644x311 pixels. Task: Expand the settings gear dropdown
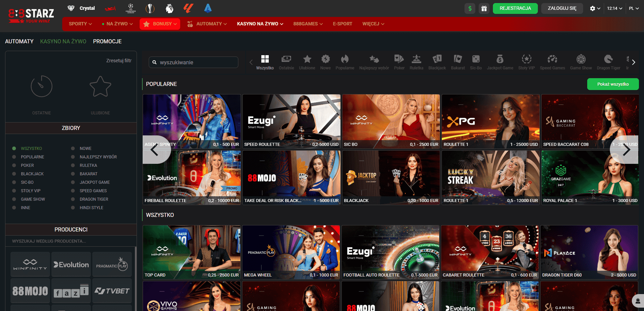pyautogui.click(x=595, y=8)
